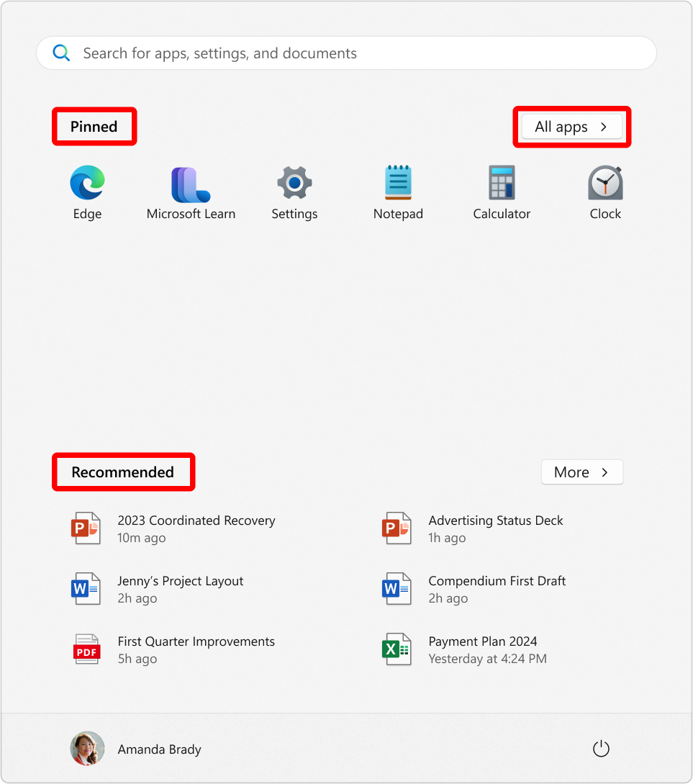
Task: Click the Calculator label text
Action: click(502, 214)
